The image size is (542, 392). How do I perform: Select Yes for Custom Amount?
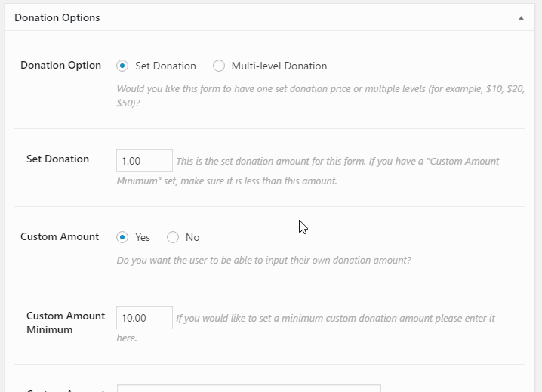point(122,237)
